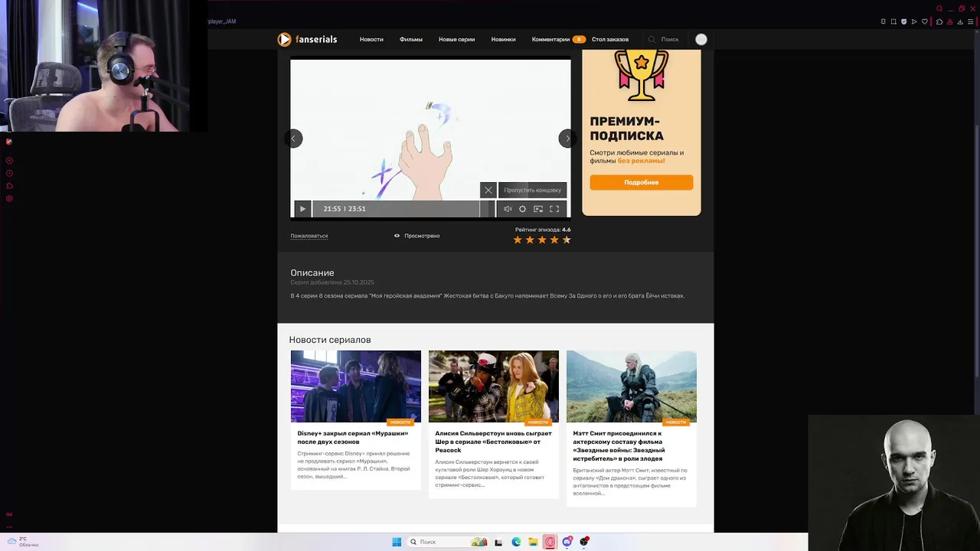This screenshot has width=980, height=551.
Task: Open browser downloads icon
Action: pos(959,21)
